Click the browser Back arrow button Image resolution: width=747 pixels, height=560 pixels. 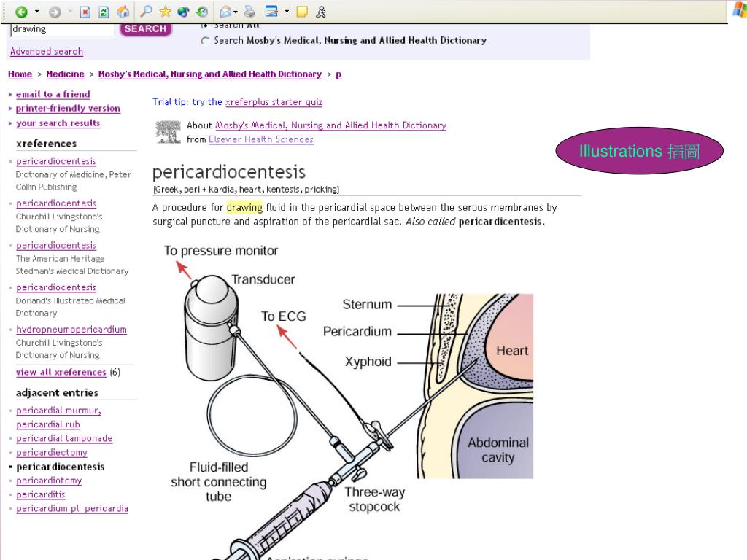pyautogui.click(x=21, y=12)
